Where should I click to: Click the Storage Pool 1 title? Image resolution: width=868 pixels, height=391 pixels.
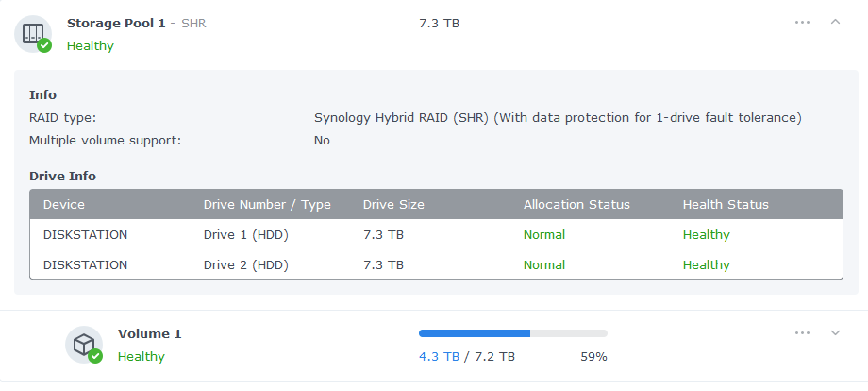[x=116, y=23]
